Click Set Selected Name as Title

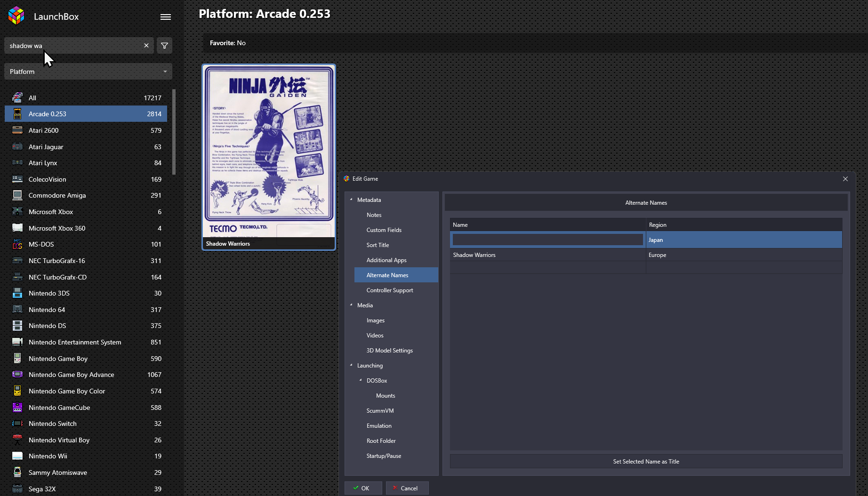click(x=646, y=462)
